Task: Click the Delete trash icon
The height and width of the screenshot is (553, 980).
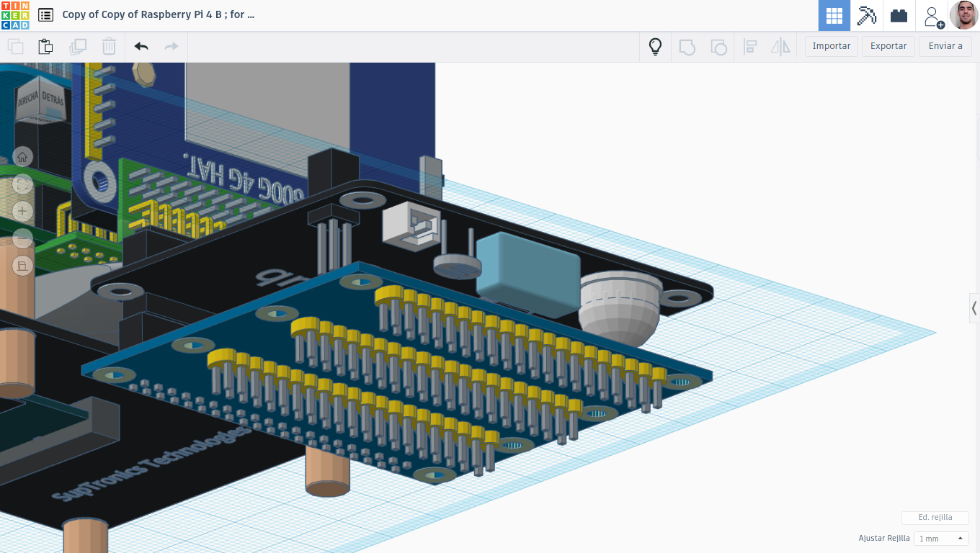Action: point(109,47)
